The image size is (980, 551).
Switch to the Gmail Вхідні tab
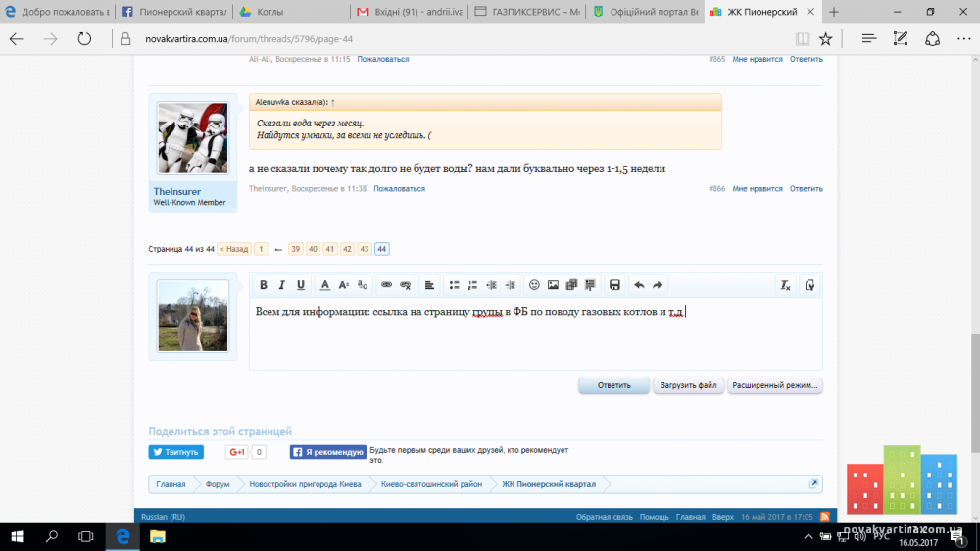pyautogui.click(x=410, y=12)
